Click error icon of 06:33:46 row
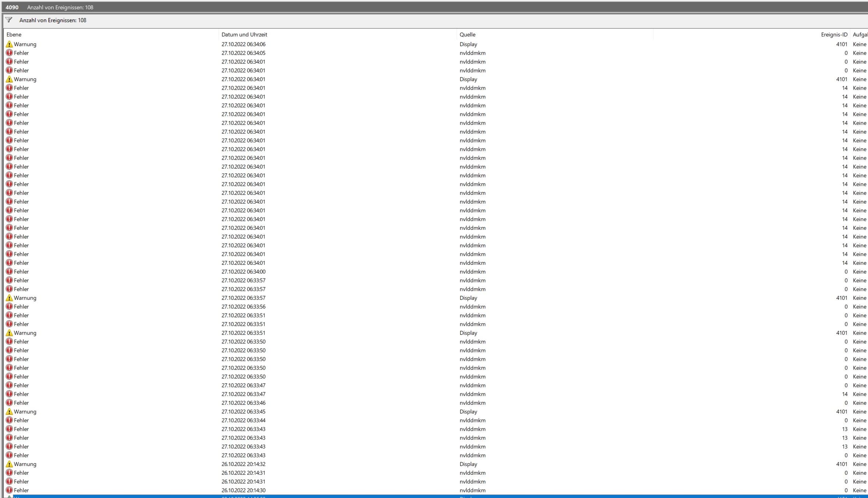This screenshot has width=868, height=498. coord(10,403)
